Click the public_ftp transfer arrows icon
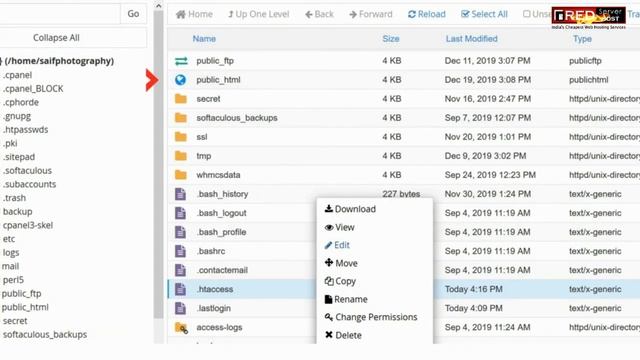The image size is (640, 360). (181, 61)
